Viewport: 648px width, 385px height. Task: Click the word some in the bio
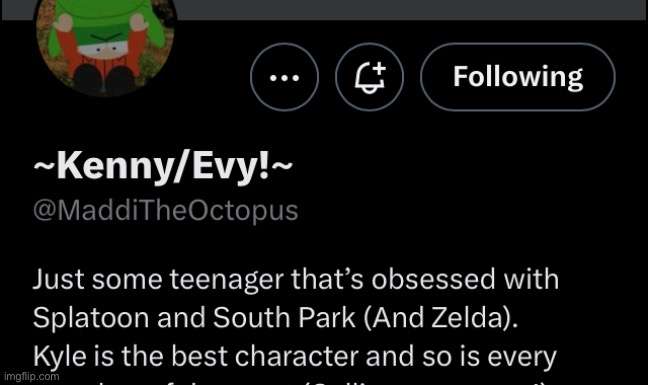click(127, 280)
